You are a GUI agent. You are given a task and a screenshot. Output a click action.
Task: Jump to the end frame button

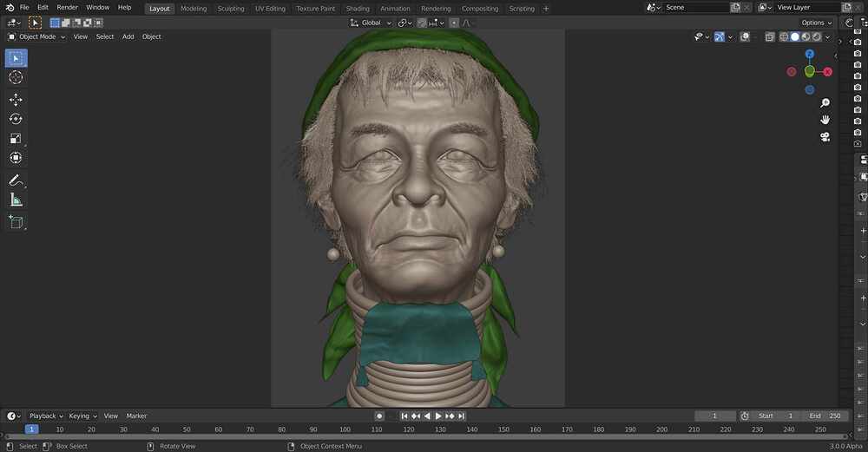coord(461,416)
